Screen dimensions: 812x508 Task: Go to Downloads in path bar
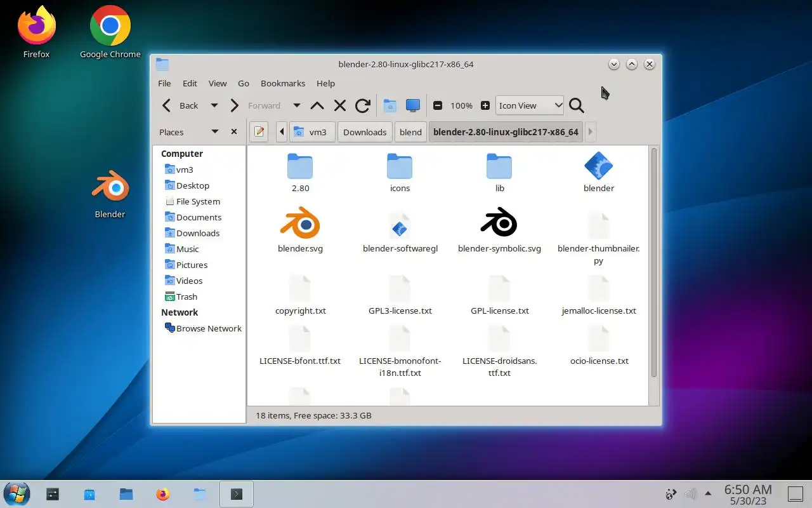tap(365, 132)
